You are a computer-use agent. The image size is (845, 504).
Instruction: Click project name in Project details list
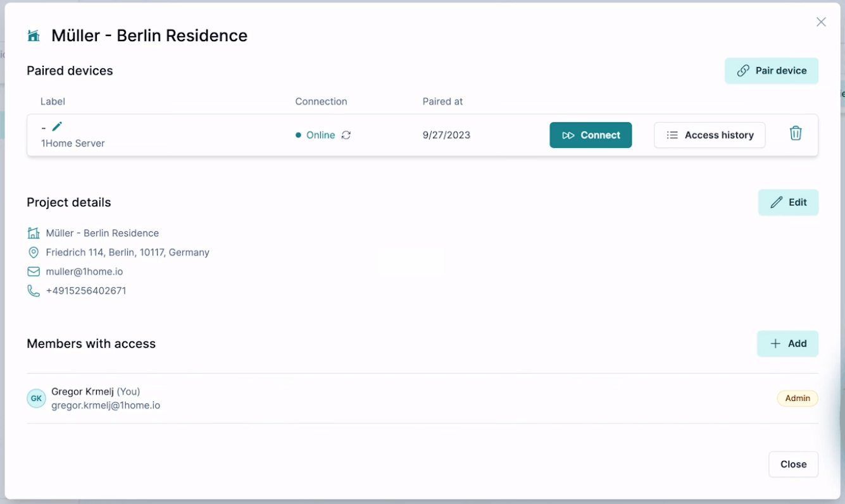click(x=102, y=233)
